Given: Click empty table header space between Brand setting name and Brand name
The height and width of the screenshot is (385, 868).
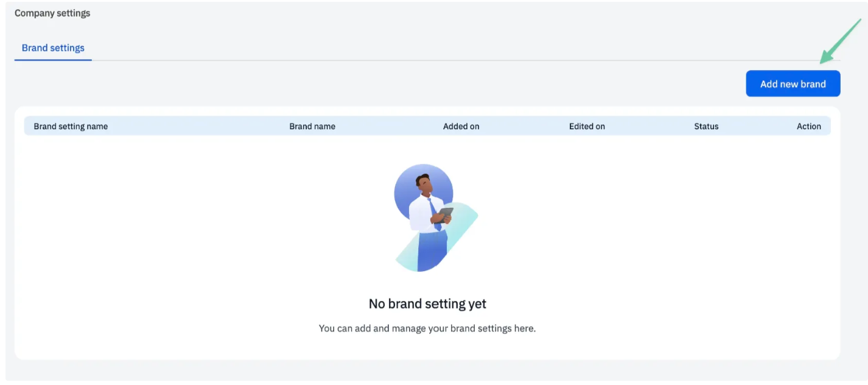Looking at the screenshot, I should coord(198,126).
